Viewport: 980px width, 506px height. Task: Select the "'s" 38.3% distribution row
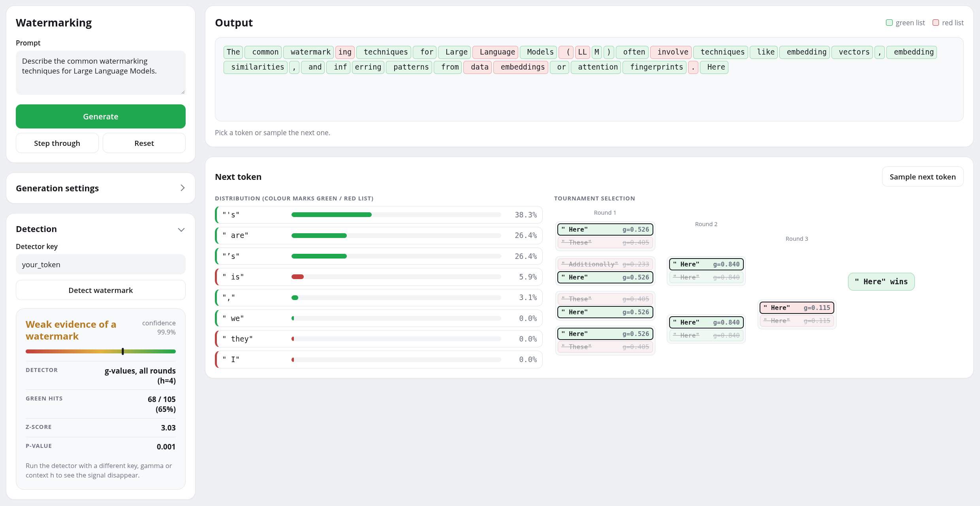[x=379, y=215]
